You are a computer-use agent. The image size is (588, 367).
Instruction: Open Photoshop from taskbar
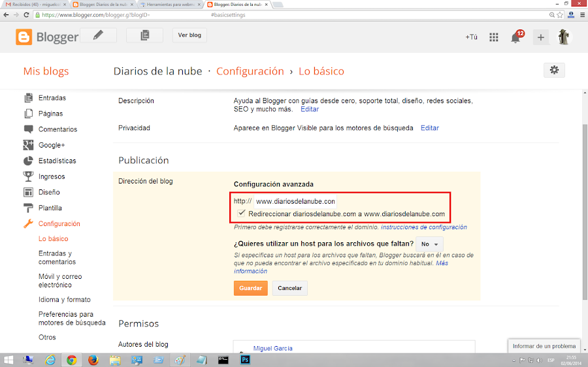click(x=245, y=360)
